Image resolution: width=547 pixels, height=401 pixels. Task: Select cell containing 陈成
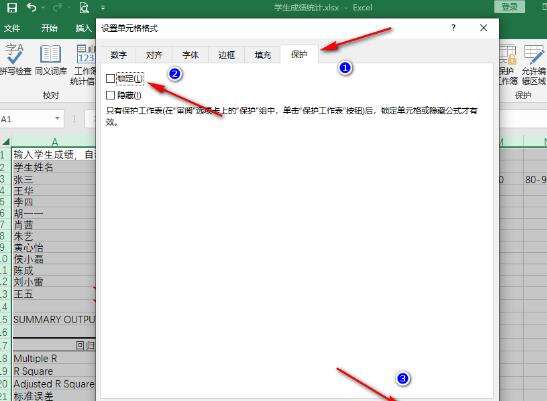[x=54, y=270]
